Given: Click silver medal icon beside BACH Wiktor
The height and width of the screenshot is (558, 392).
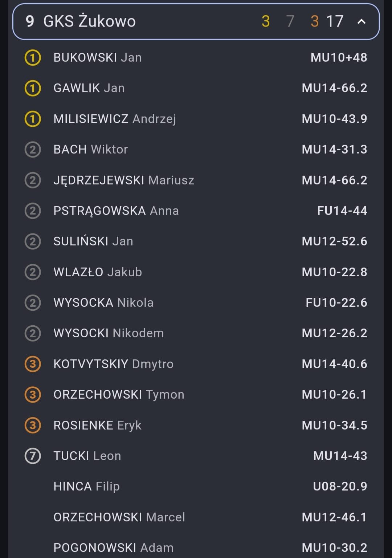Looking at the screenshot, I should 33,150.
